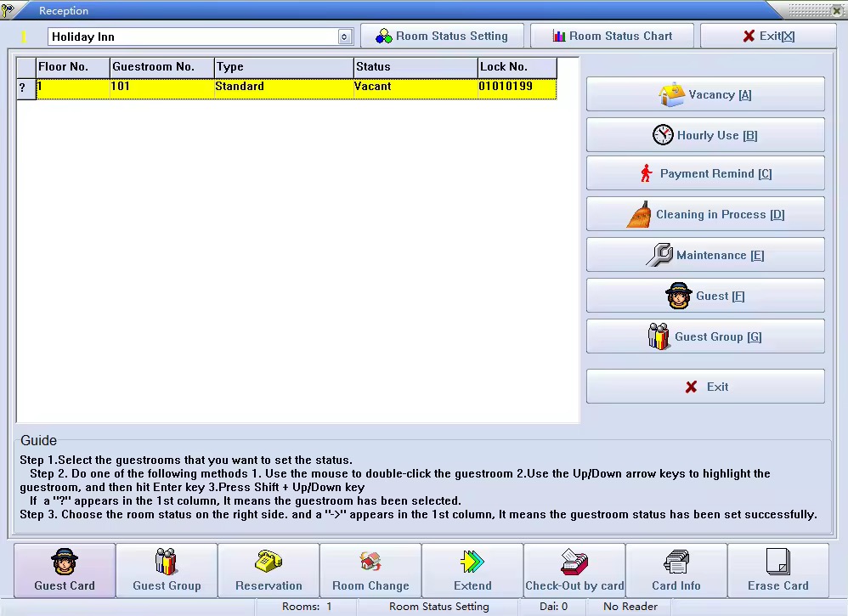Open the Room Status Chart view

tap(612, 37)
